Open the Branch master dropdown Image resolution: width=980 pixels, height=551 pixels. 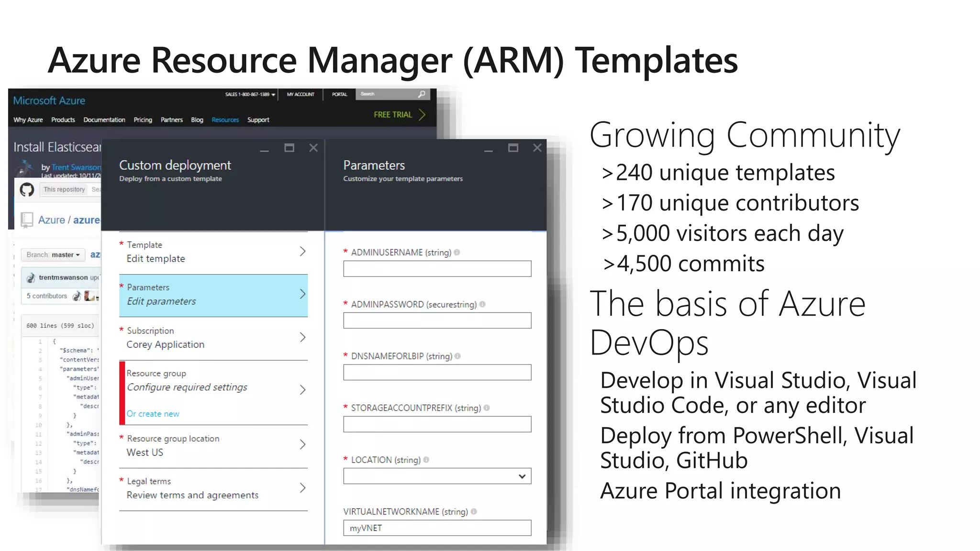tap(53, 255)
